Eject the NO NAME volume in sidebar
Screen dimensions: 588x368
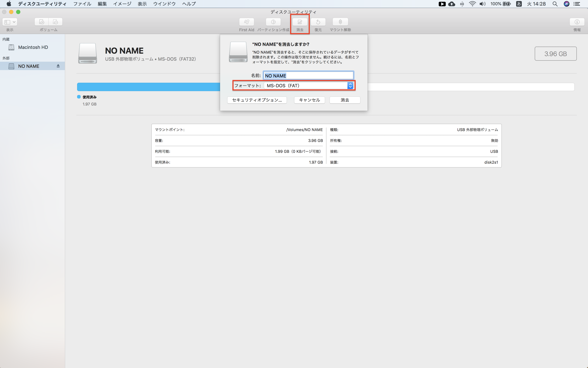click(x=58, y=66)
